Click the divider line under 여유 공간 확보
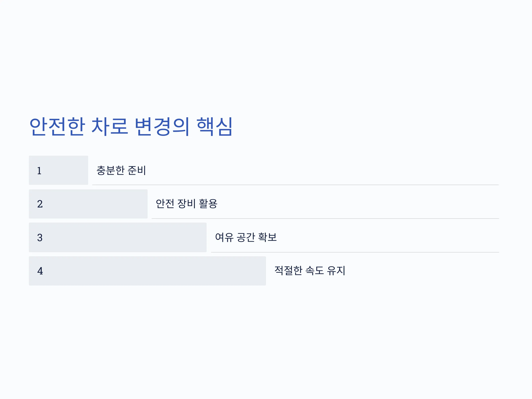This screenshot has height=399, width=532. tap(355, 252)
